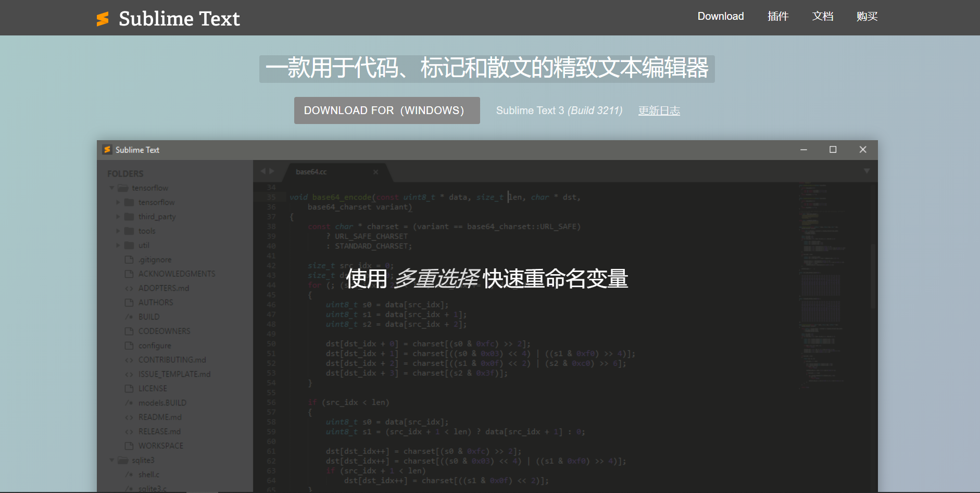The image size is (980, 493).
Task: Click the document icon beside LICENSE
Action: pyautogui.click(x=129, y=388)
